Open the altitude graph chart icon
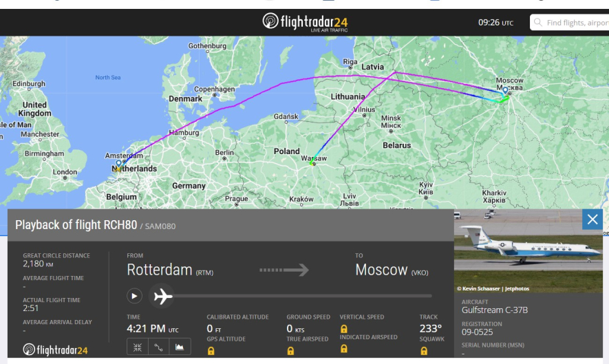This screenshot has height=364, width=609. (180, 347)
